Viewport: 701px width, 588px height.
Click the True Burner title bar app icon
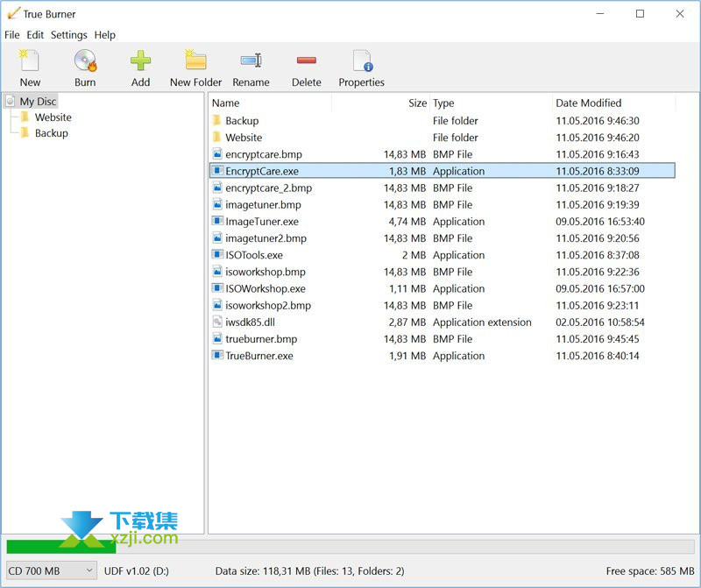[x=13, y=13]
